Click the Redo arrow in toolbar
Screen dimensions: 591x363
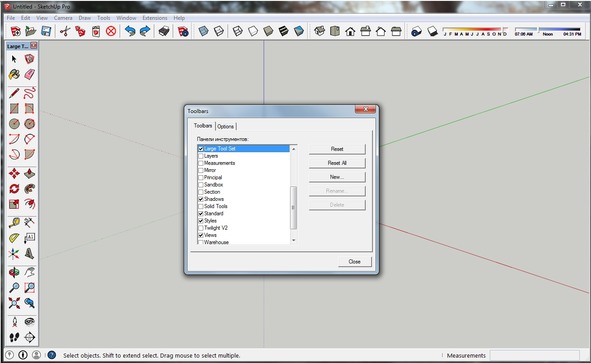pos(145,31)
